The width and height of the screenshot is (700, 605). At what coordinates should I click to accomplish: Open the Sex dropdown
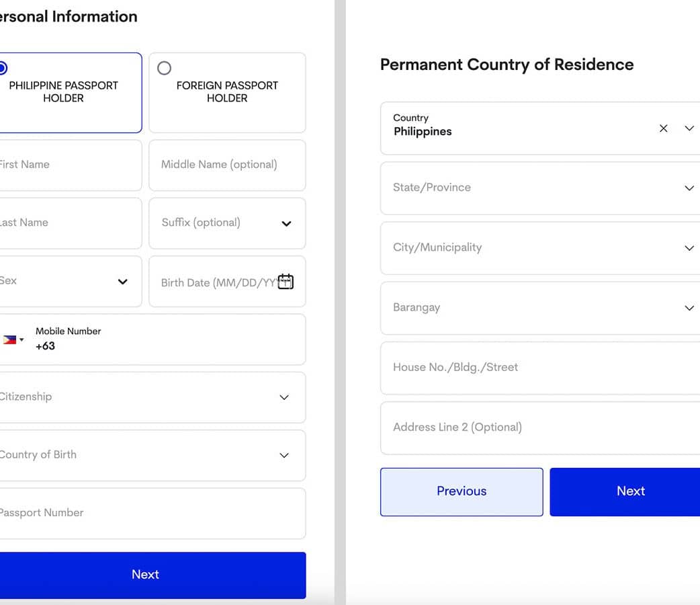(x=122, y=282)
